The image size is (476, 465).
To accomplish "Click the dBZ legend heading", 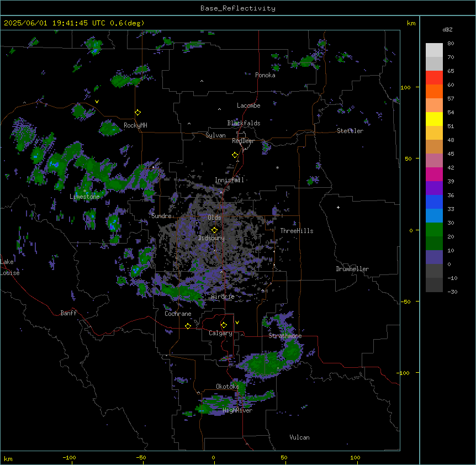I will [x=447, y=29].
